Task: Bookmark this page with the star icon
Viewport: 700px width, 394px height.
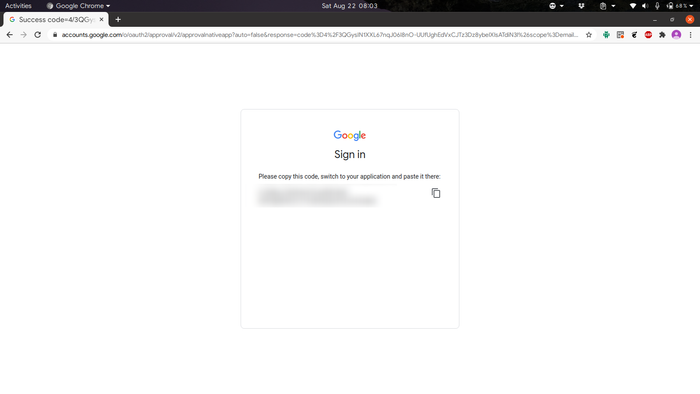Action: click(589, 35)
